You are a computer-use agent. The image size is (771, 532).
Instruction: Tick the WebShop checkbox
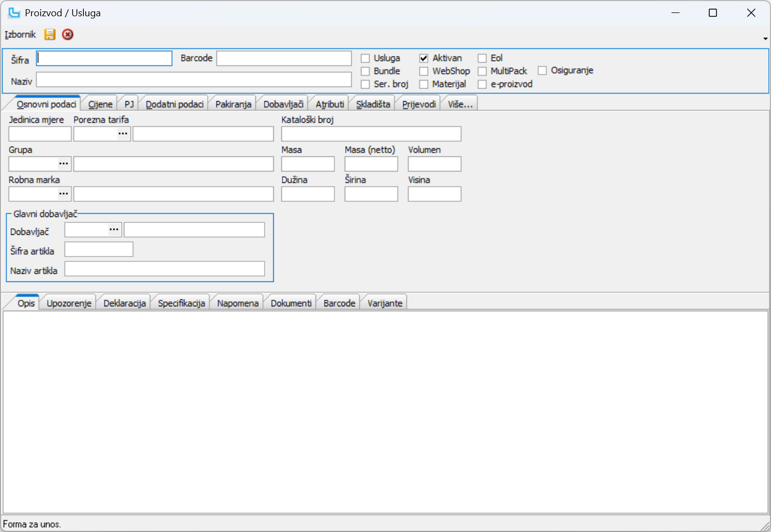tap(424, 71)
